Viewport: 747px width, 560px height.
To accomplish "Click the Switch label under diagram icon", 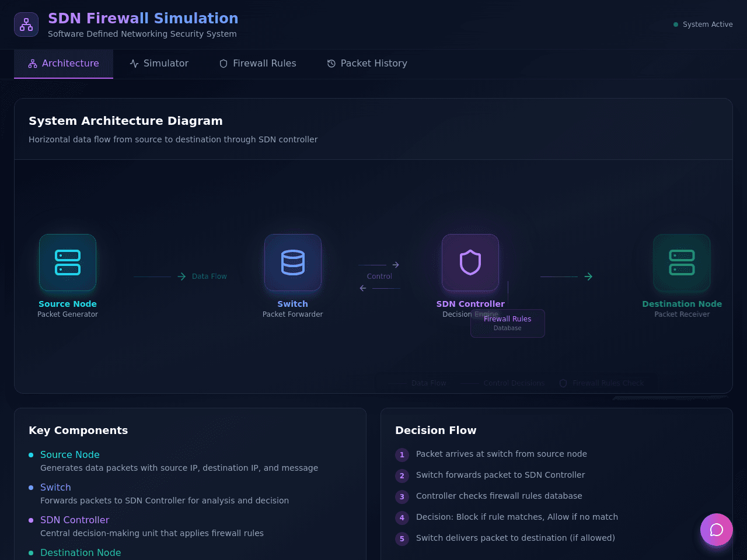I will click(293, 304).
